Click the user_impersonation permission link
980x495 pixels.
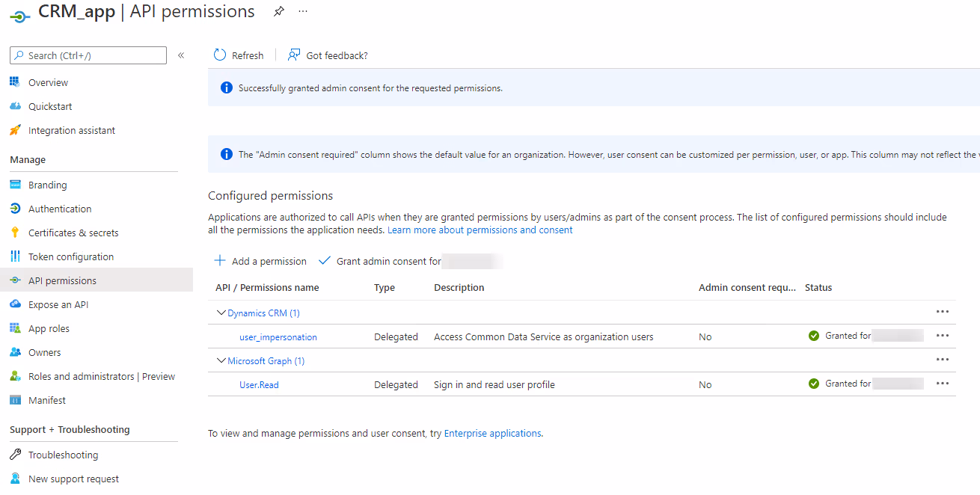pyautogui.click(x=278, y=337)
